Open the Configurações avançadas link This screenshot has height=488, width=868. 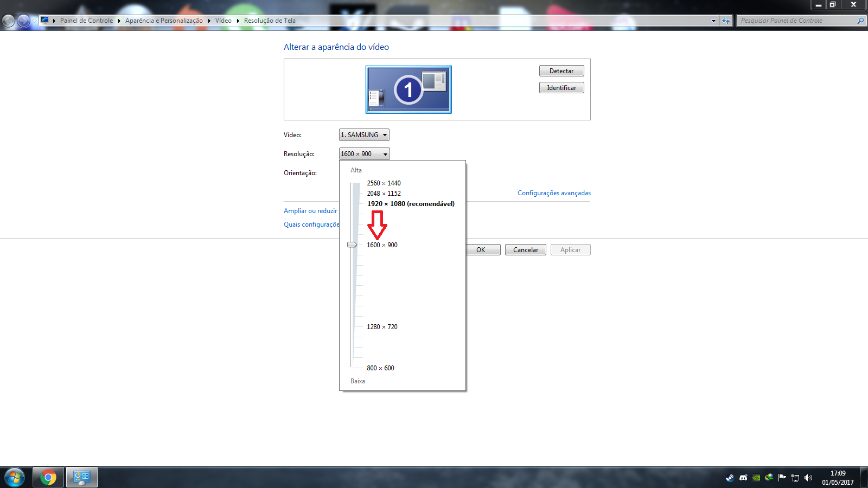click(x=554, y=193)
